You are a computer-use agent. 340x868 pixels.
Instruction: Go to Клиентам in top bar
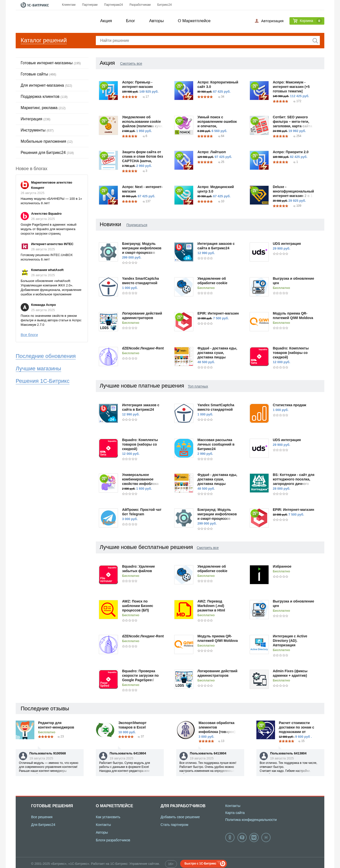point(69,5)
